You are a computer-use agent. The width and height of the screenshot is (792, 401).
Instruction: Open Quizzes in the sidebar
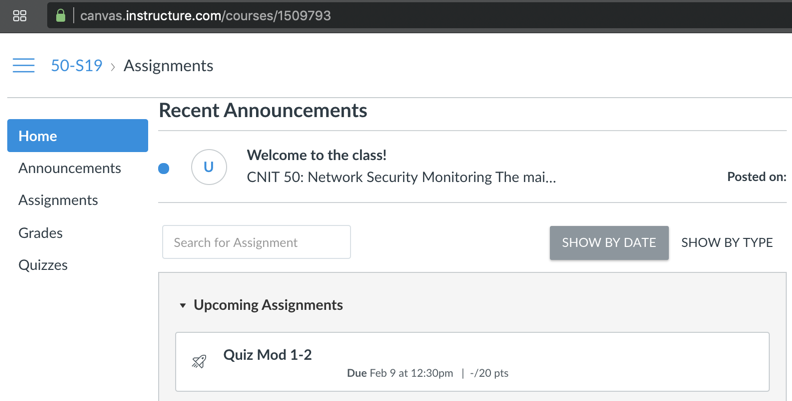click(43, 265)
